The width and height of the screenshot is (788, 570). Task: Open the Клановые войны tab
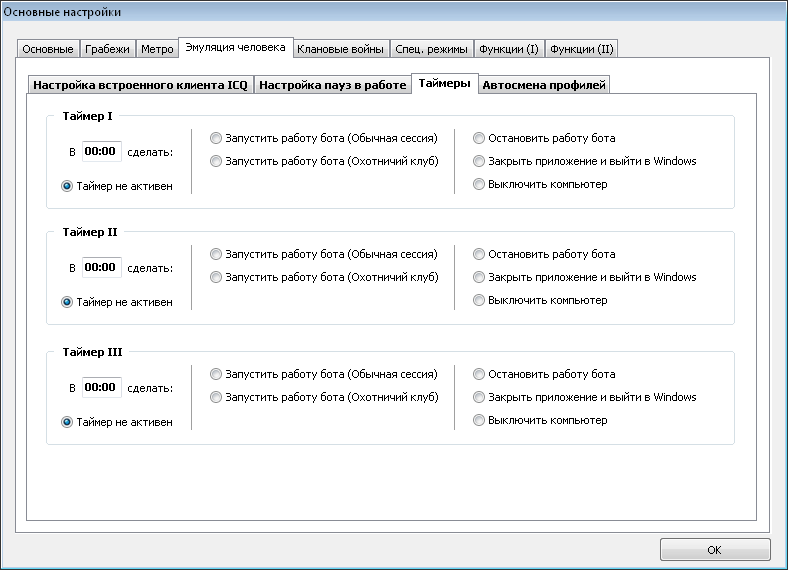coord(340,49)
